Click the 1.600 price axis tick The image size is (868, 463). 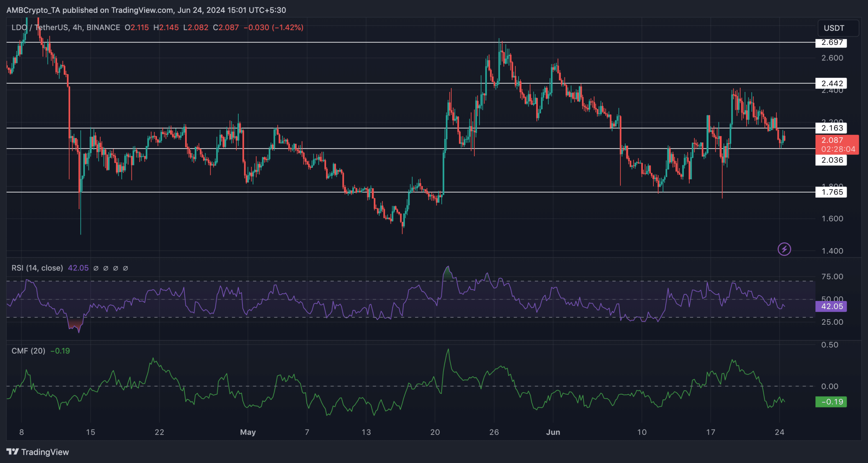832,219
